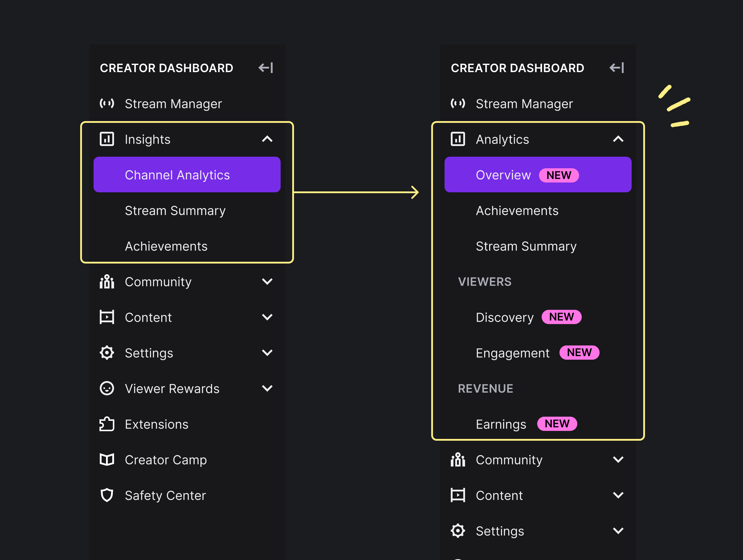Image resolution: width=743 pixels, height=560 pixels.
Task: Click the Content video icon
Action: click(107, 317)
